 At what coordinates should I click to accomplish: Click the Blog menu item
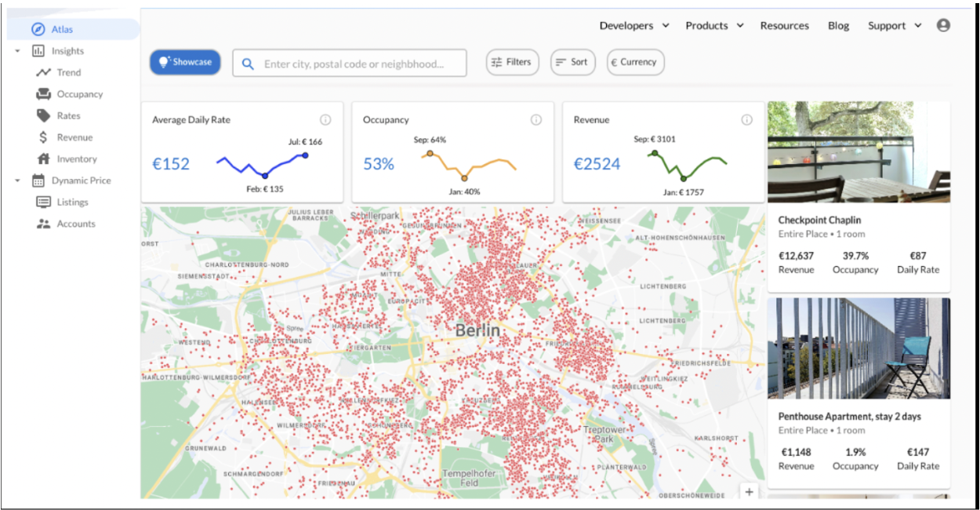click(837, 25)
